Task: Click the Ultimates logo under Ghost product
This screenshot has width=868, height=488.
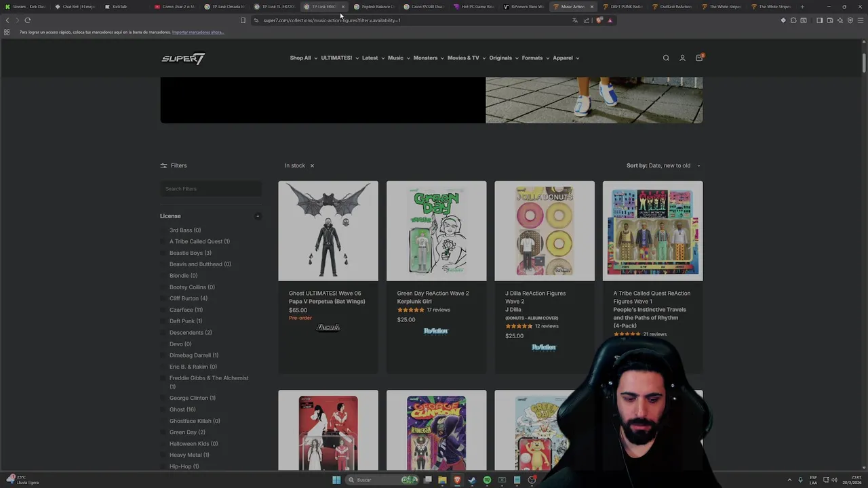Action: coord(328,328)
